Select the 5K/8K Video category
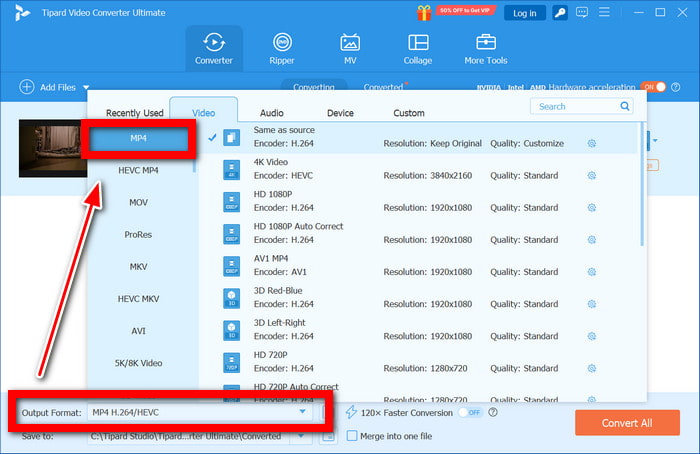The height and width of the screenshot is (454, 700). (x=138, y=363)
